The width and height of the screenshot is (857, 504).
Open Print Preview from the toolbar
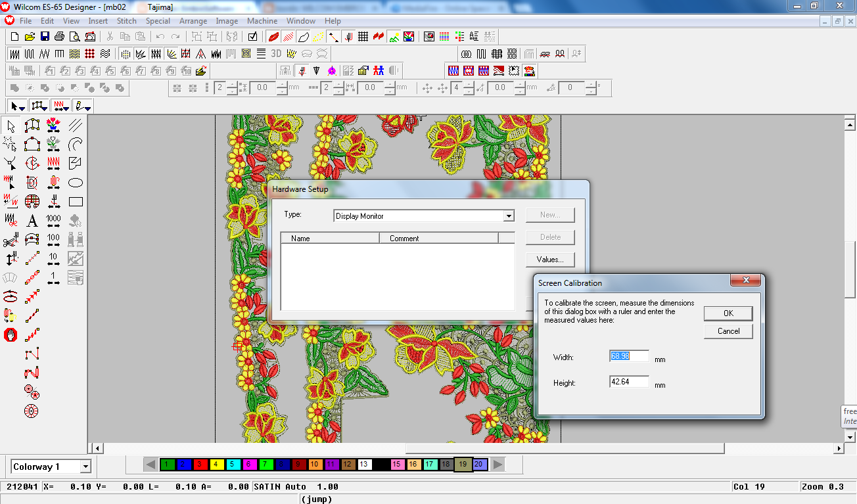coord(75,37)
